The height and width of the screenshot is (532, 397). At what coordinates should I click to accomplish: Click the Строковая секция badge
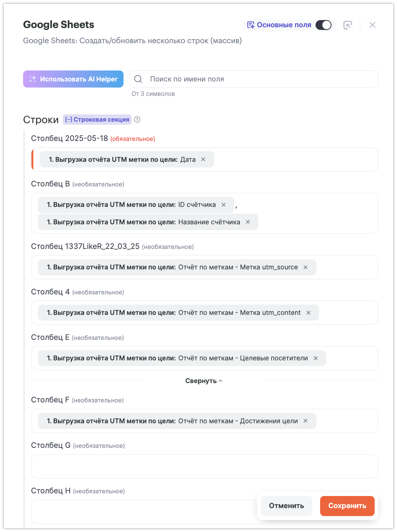[x=97, y=120]
